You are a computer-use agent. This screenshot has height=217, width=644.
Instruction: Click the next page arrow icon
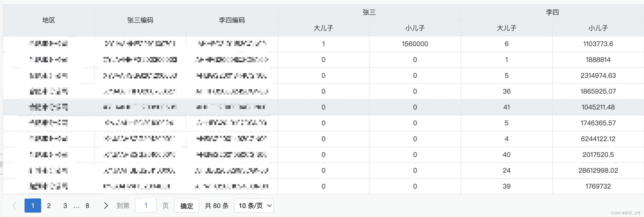pyautogui.click(x=106, y=206)
